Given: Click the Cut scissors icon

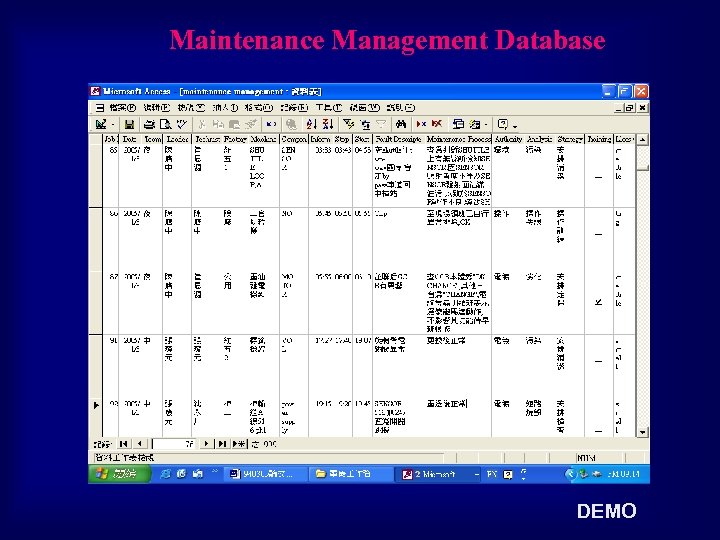Looking at the screenshot, I should pos(202,124).
